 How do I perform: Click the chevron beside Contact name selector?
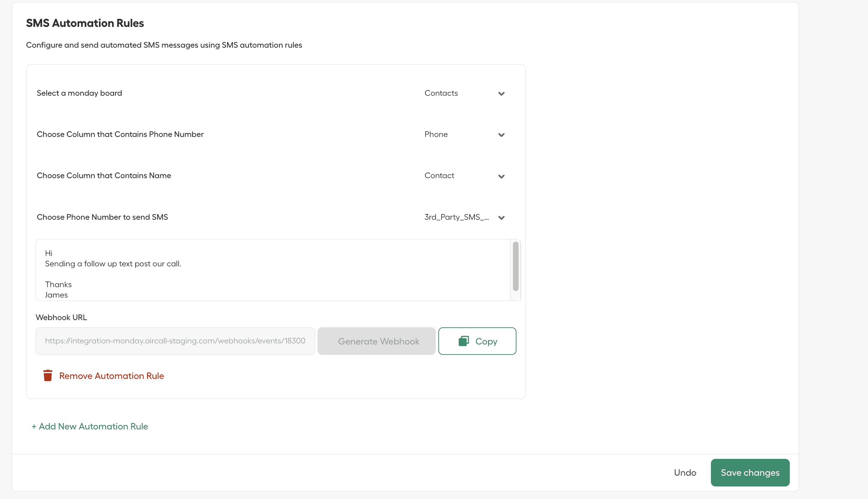point(501,176)
